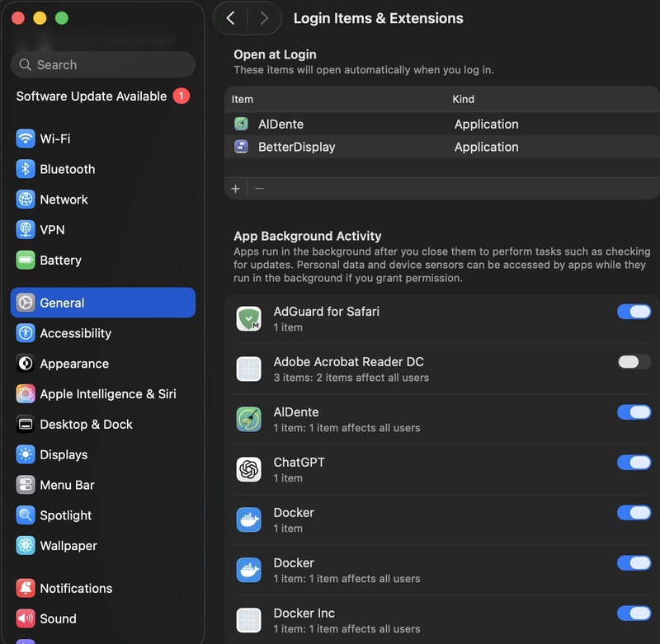
Task: Click the green zoom window button
Action: pyautogui.click(x=62, y=18)
